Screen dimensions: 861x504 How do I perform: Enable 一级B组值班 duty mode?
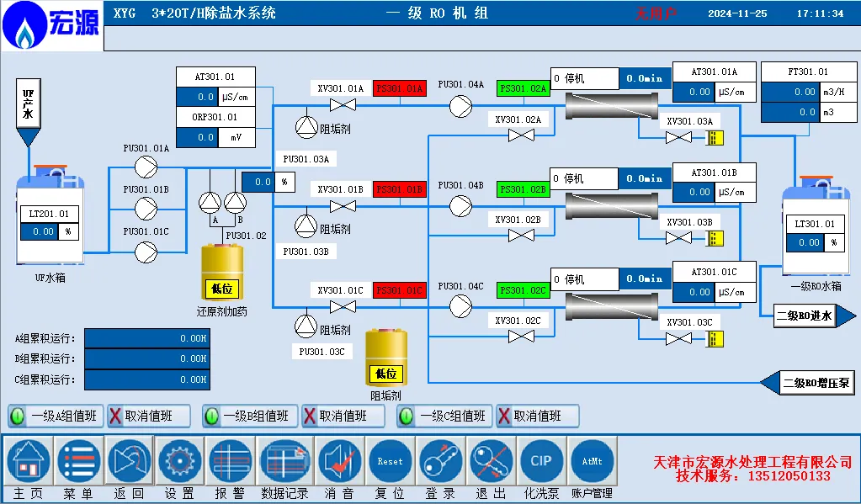click(250, 416)
